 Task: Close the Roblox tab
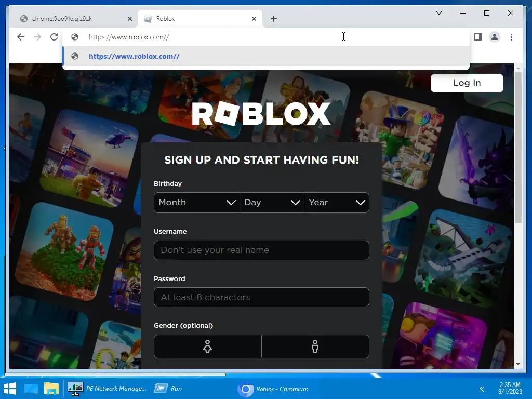[254, 19]
